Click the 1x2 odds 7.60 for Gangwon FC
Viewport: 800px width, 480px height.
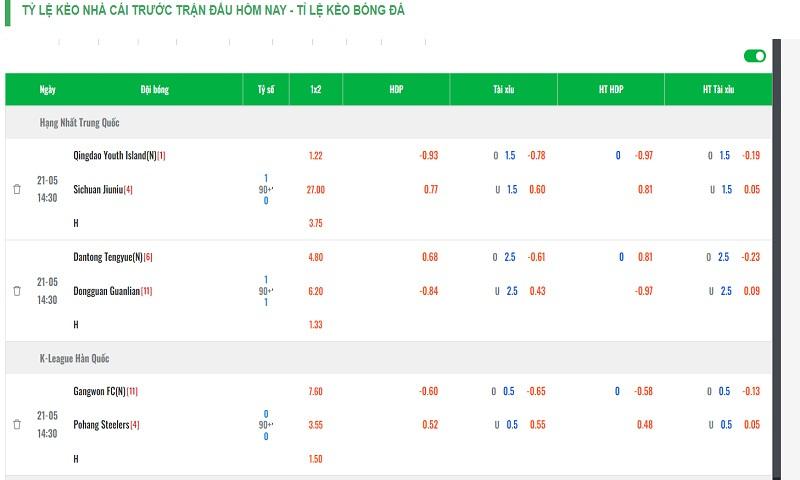tap(316, 391)
